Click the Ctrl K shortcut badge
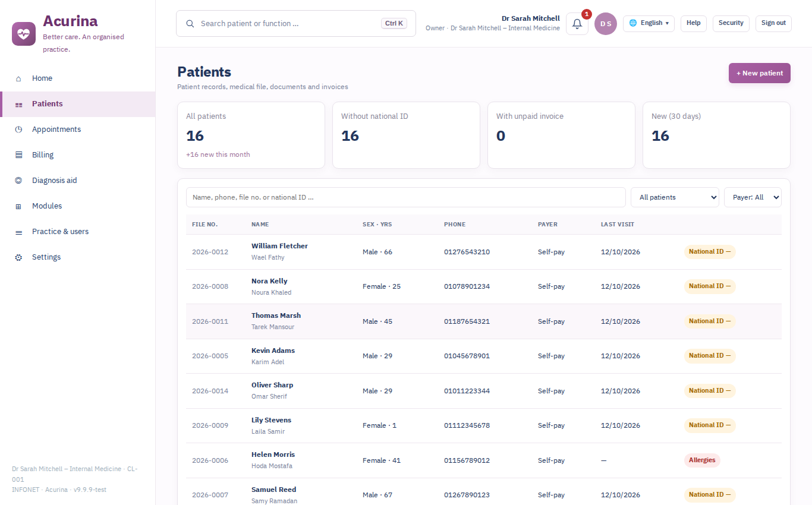This screenshot has height=505, width=812. (x=394, y=24)
